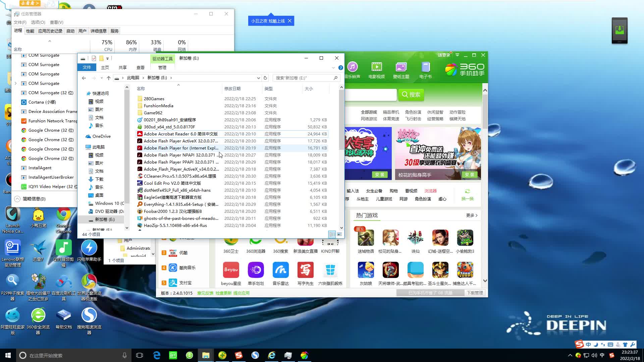This screenshot has height=362, width=644.
Task: Switch to 启动 tab in Task Manager
Action: pos(70,31)
